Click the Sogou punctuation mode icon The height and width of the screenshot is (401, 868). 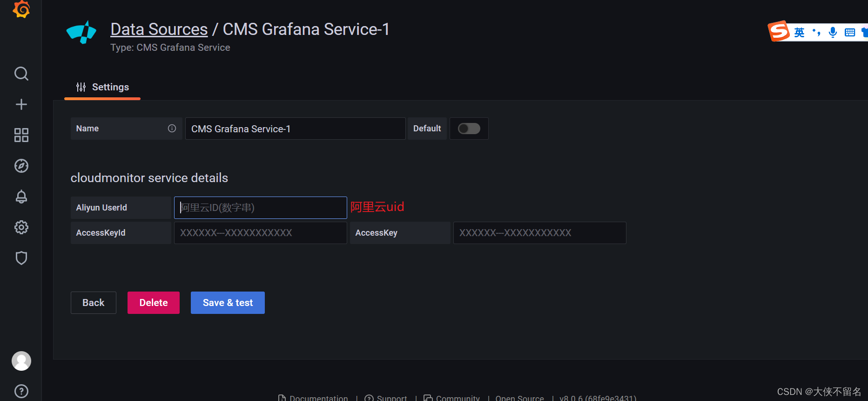coord(816,32)
